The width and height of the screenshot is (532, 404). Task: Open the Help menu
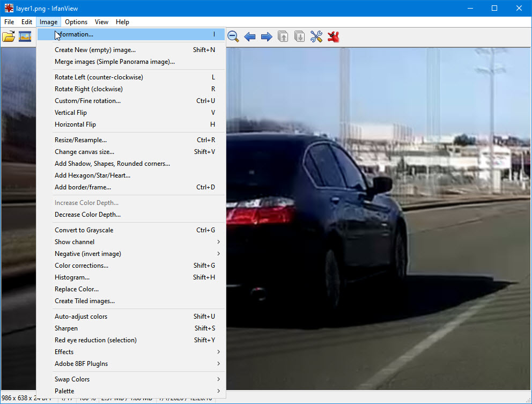(122, 22)
